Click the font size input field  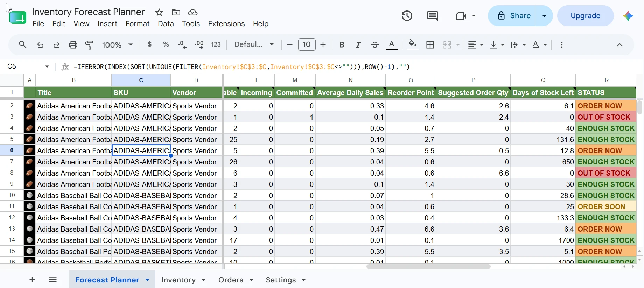[307, 45]
